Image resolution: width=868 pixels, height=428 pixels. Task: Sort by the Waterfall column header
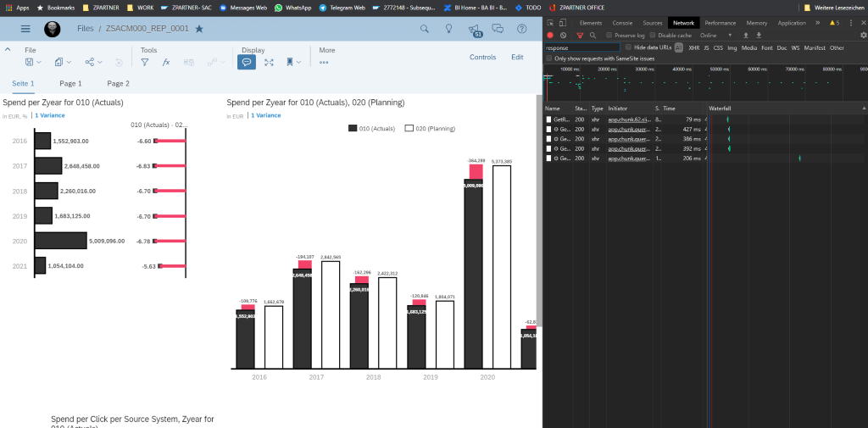tap(787, 108)
